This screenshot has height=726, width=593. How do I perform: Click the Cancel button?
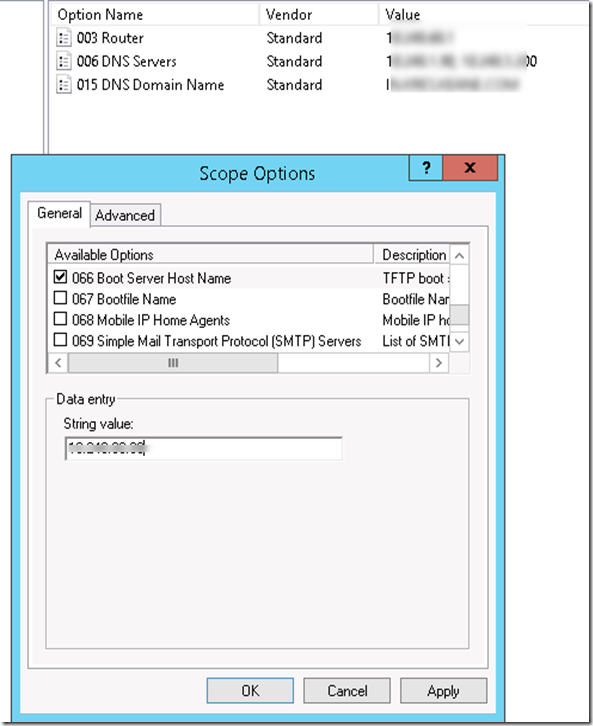(x=347, y=691)
